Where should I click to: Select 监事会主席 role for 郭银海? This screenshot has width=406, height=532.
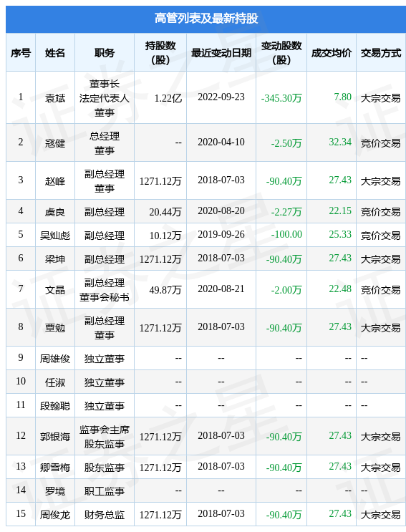[105, 430]
